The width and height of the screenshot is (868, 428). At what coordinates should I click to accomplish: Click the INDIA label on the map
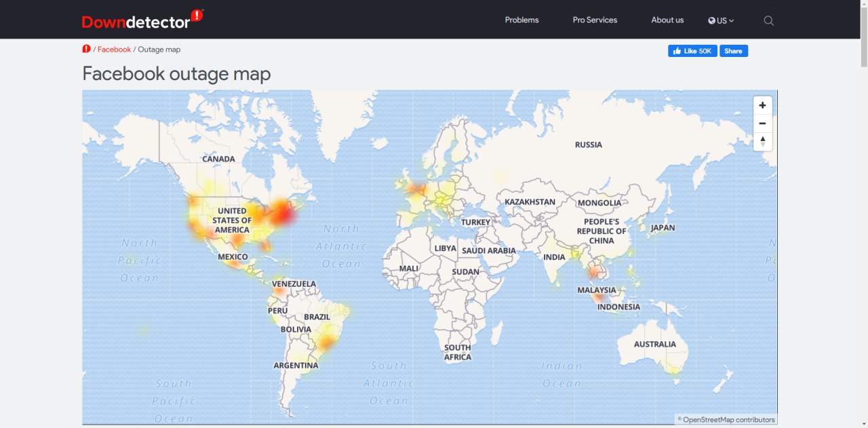click(x=554, y=257)
